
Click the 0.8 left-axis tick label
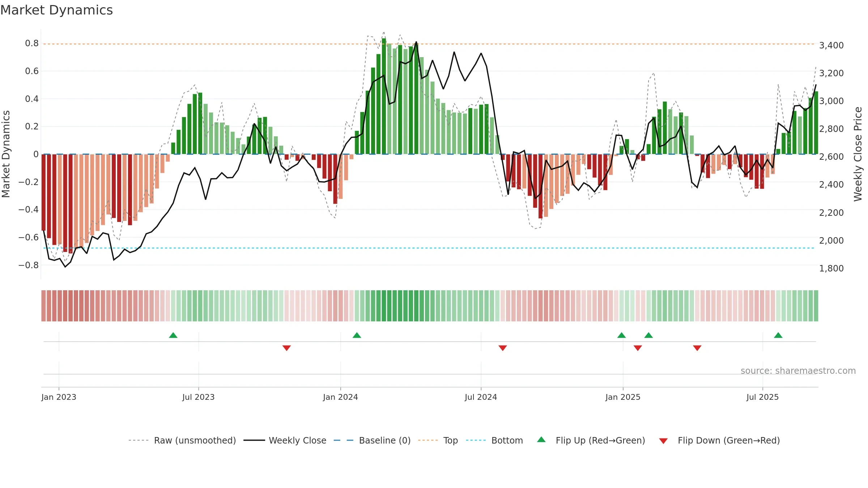tap(32, 43)
